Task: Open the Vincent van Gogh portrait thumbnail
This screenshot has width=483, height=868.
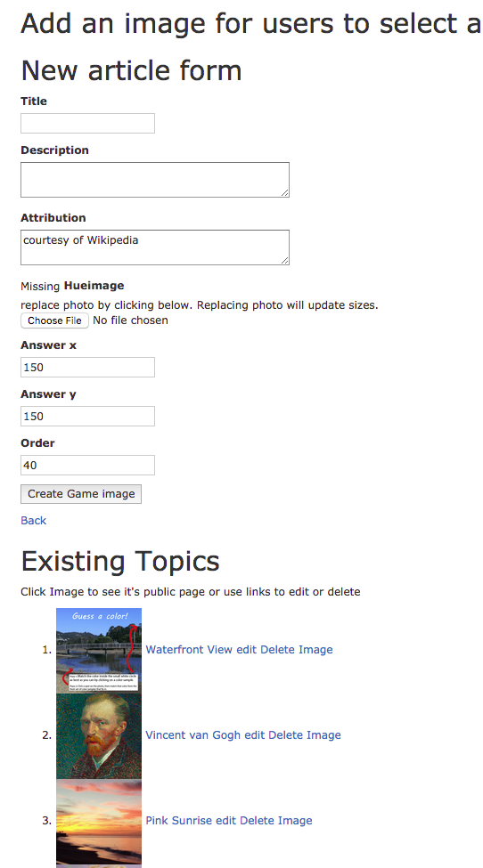Action: pos(99,737)
